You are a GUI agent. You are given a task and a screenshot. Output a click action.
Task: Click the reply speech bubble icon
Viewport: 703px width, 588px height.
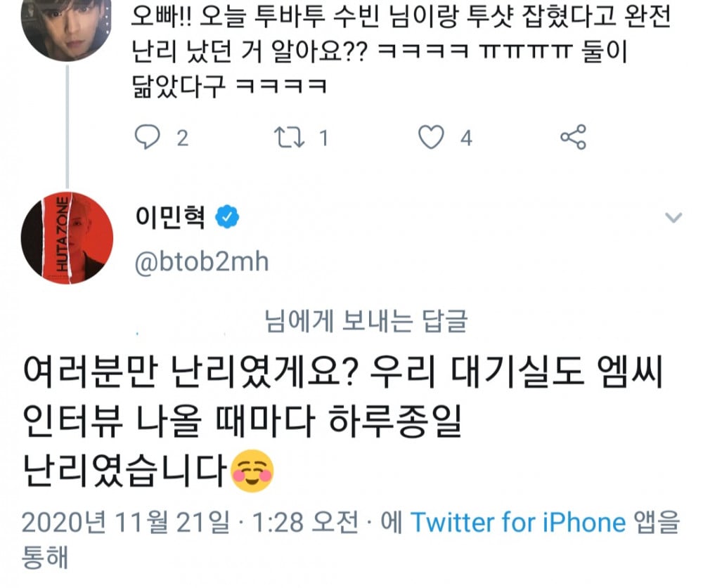[148, 137]
